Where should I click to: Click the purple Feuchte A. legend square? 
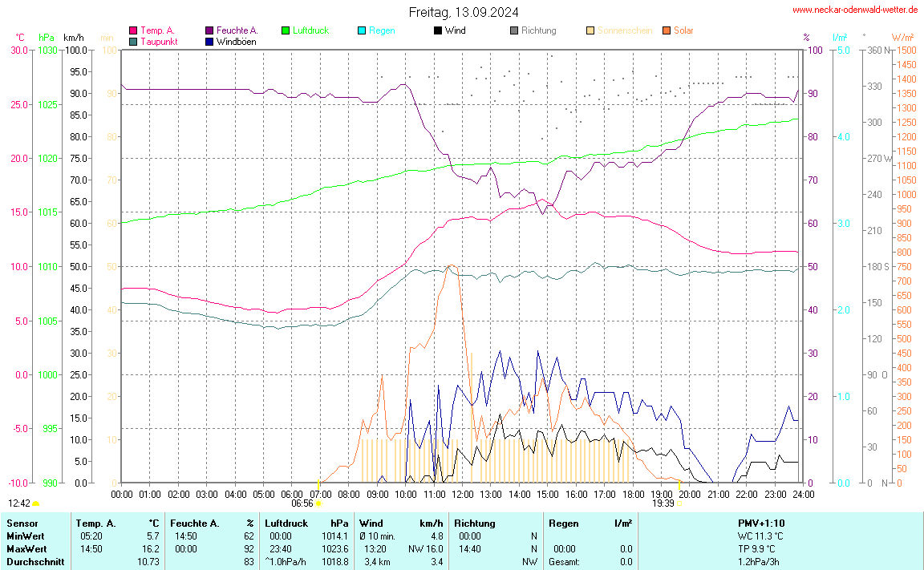click(210, 31)
